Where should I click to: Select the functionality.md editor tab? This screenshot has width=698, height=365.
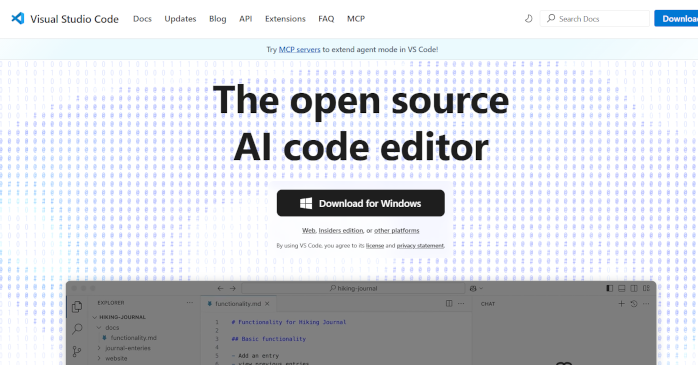click(238, 304)
